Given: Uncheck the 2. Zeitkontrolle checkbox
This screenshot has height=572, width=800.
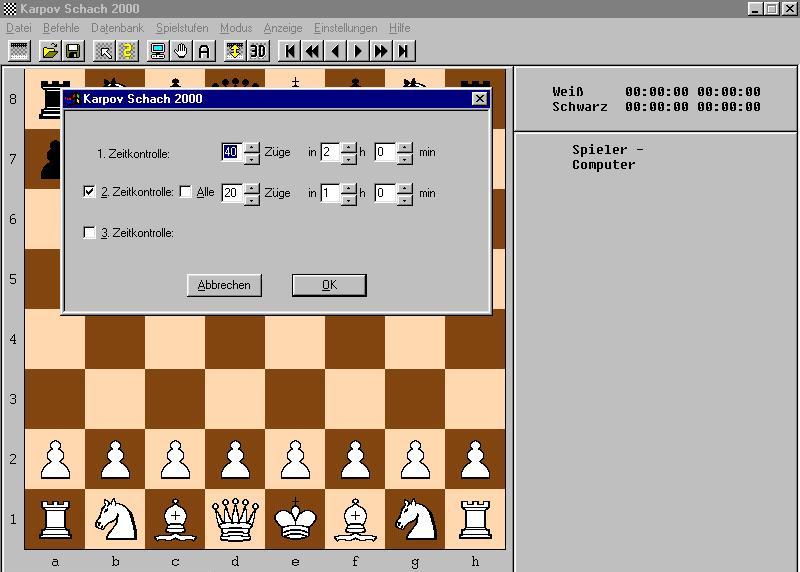Looking at the screenshot, I should [x=90, y=192].
